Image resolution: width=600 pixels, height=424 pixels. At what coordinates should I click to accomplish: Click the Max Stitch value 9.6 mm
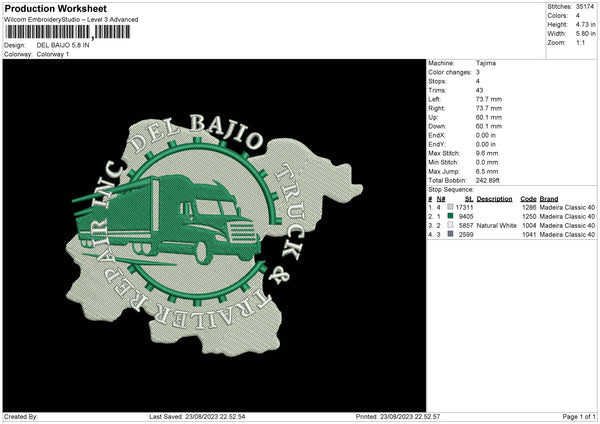point(487,153)
